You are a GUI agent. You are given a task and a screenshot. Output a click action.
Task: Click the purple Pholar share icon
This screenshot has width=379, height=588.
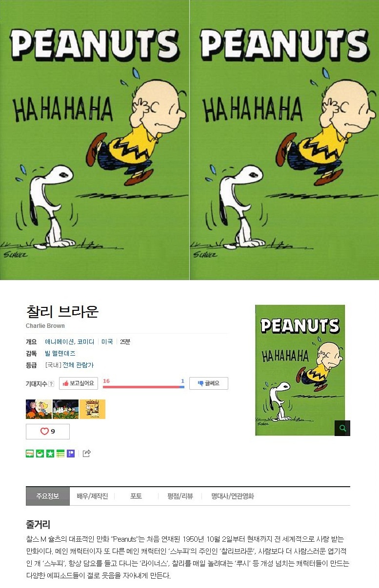[x=71, y=454]
